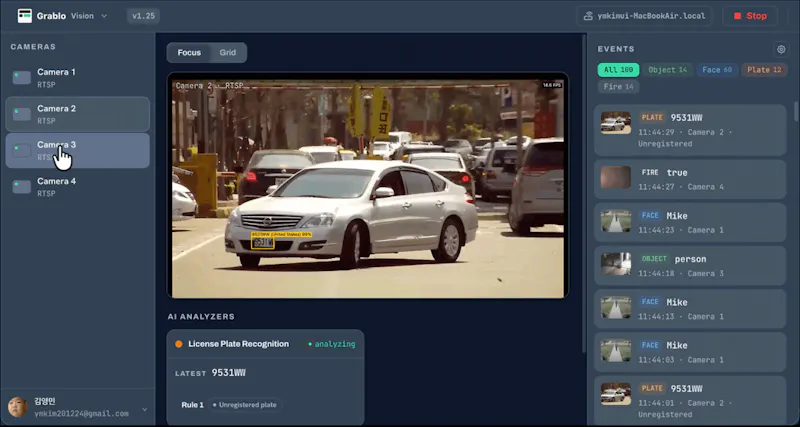Click the v1.25 version badge
Screen dimensions: 800x427
(143, 16)
